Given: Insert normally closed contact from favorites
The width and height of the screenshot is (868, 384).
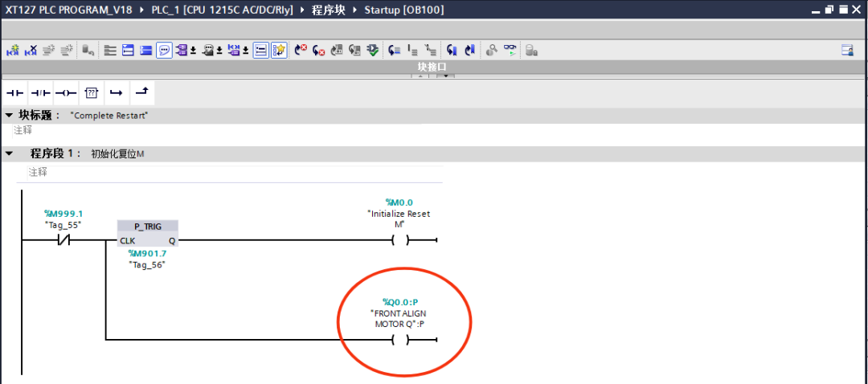Looking at the screenshot, I should [40, 93].
